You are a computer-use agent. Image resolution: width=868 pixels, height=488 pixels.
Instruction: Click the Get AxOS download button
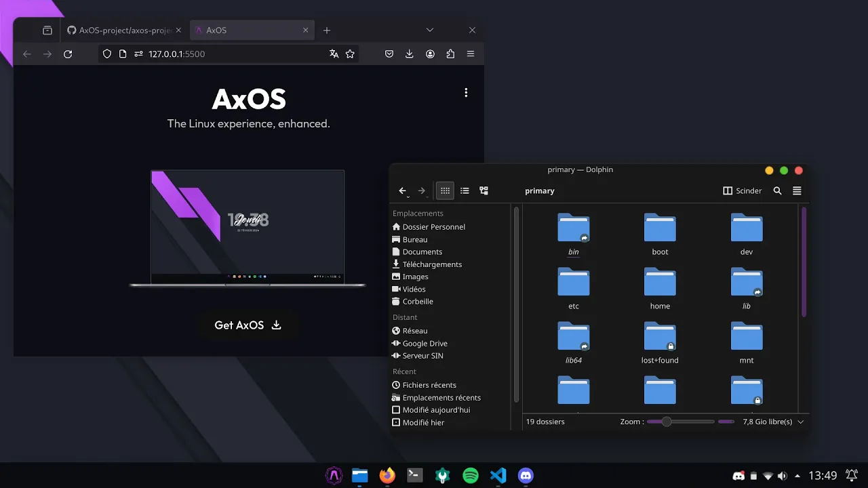(248, 325)
